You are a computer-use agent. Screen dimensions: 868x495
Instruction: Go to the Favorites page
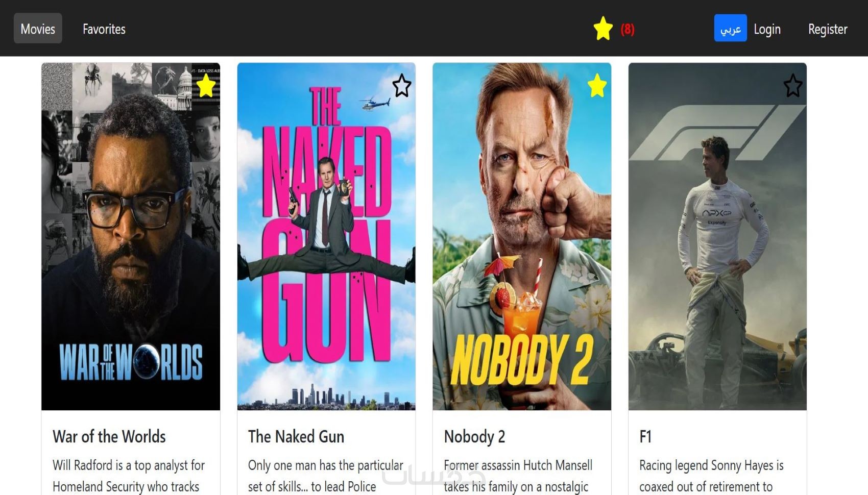104,29
